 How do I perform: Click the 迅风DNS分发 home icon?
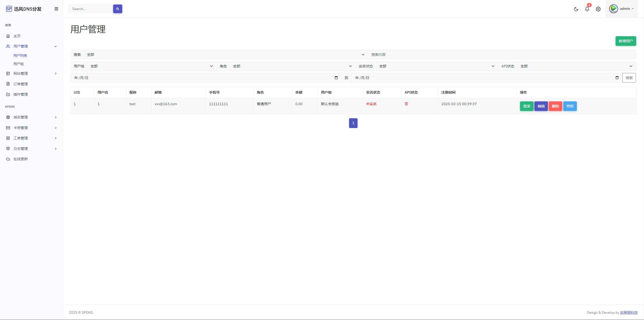click(x=8, y=8)
